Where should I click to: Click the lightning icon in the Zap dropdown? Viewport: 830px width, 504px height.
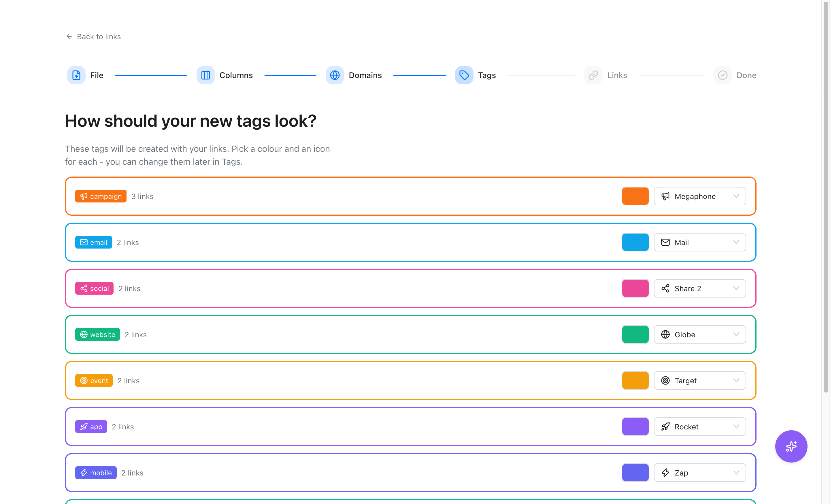coord(665,473)
